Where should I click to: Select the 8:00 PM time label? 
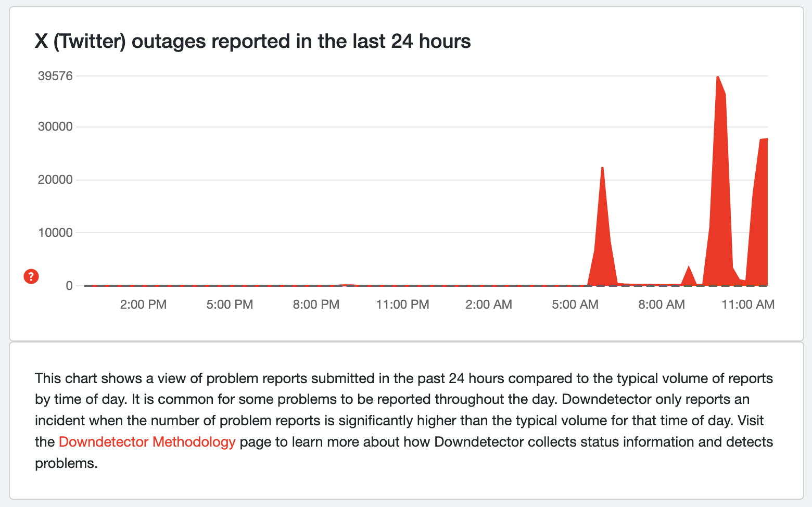tap(316, 305)
